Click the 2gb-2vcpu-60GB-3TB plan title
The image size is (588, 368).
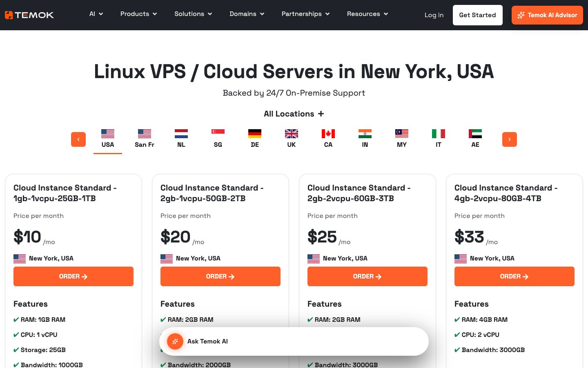pyautogui.click(x=359, y=193)
